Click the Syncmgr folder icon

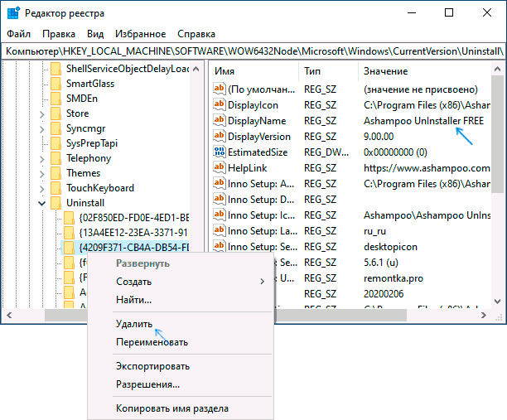pos(56,128)
